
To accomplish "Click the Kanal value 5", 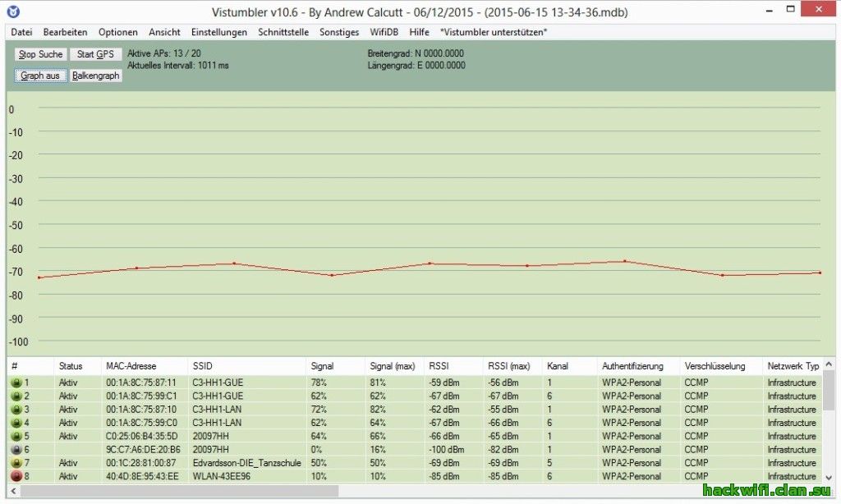I will point(549,463).
